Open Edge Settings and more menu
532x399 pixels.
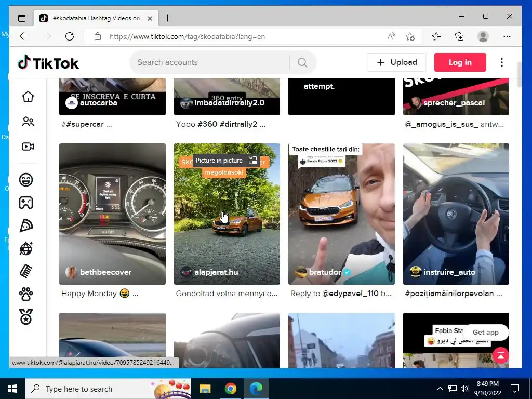point(507,36)
